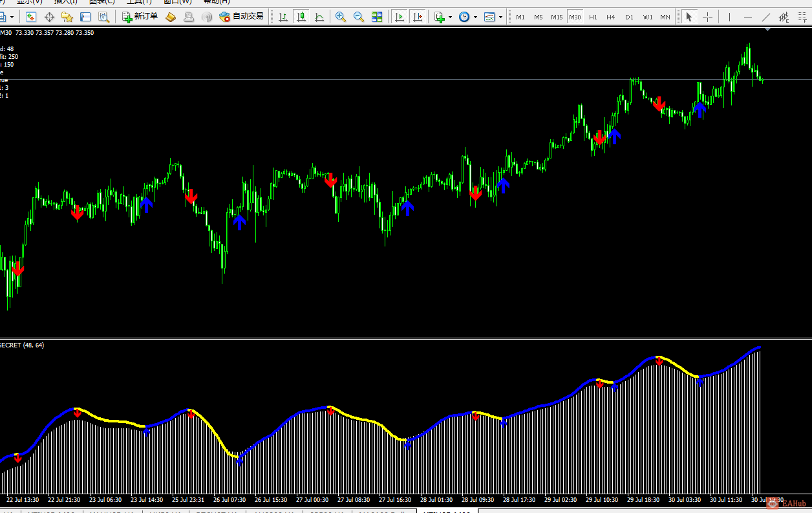Switch timeframe to W1

click(647, 17)
